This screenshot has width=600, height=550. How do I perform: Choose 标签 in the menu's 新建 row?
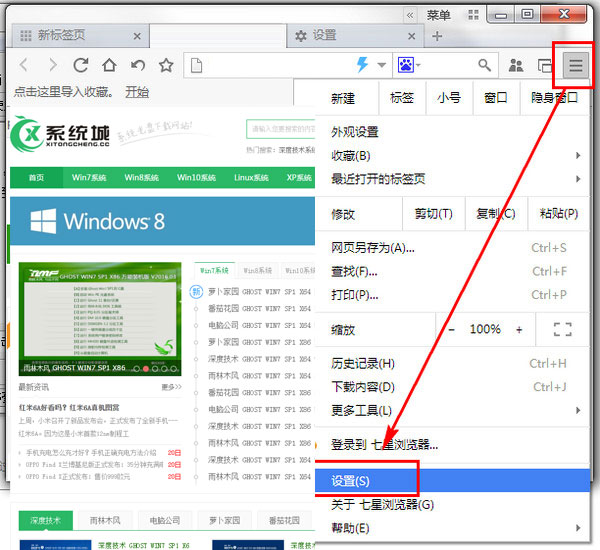point(402,98)
